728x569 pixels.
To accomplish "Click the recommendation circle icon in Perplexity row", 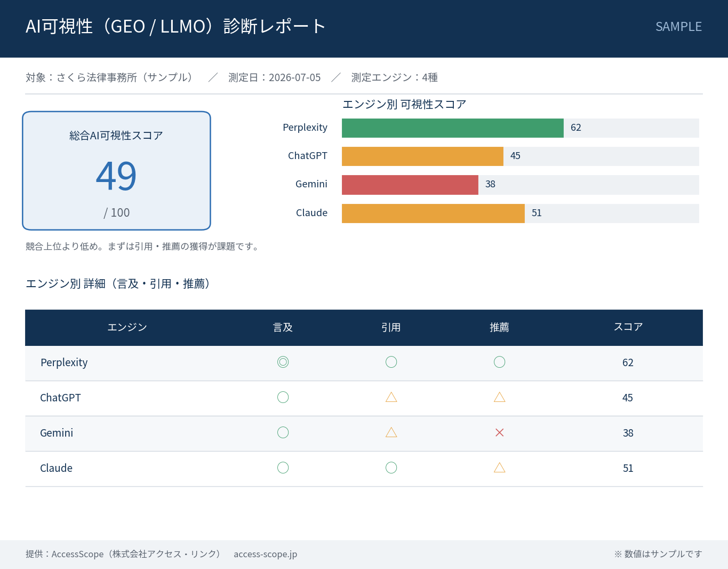I will pyautogui.click(x=500, y=362).
